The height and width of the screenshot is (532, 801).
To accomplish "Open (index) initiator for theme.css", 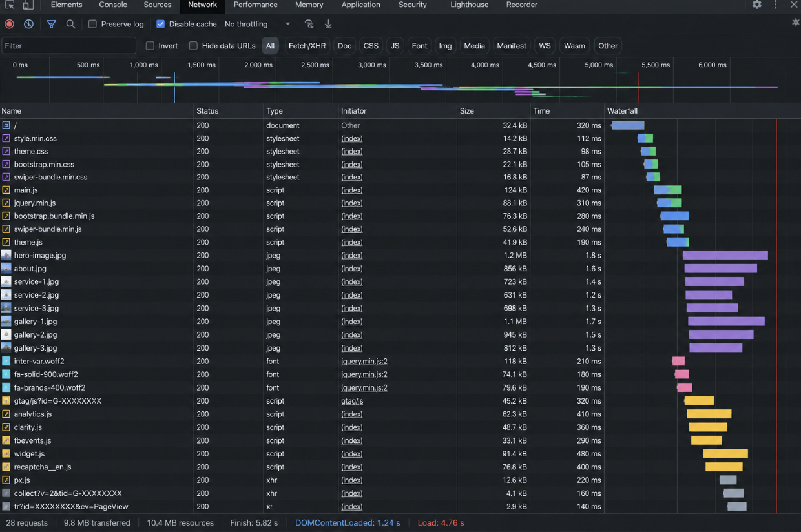I will (352, 151).
